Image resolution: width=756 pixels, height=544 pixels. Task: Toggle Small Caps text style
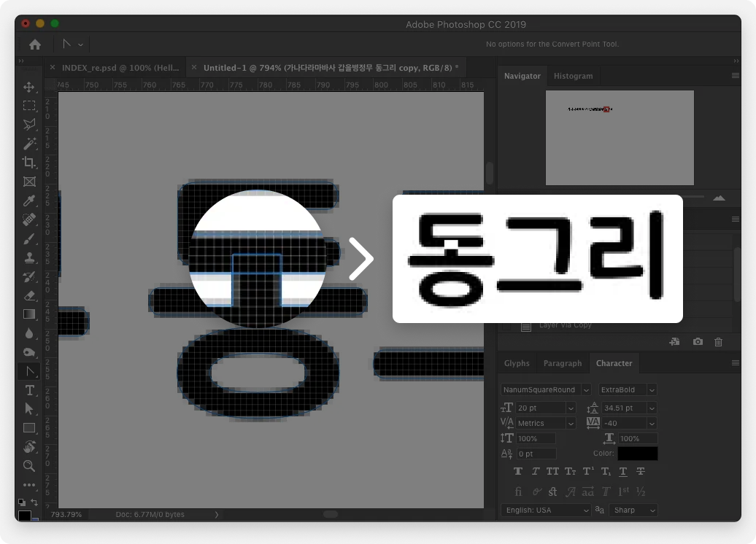[571, 471]
